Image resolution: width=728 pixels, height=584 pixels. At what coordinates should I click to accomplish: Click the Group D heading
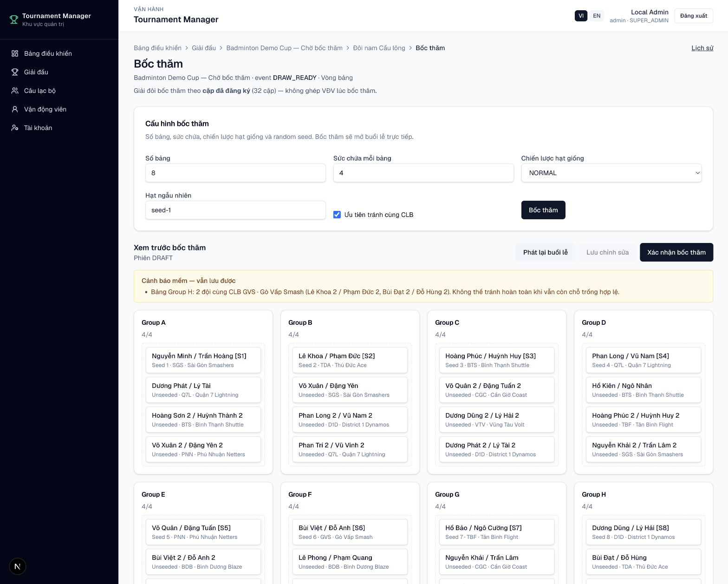(594, 322)
